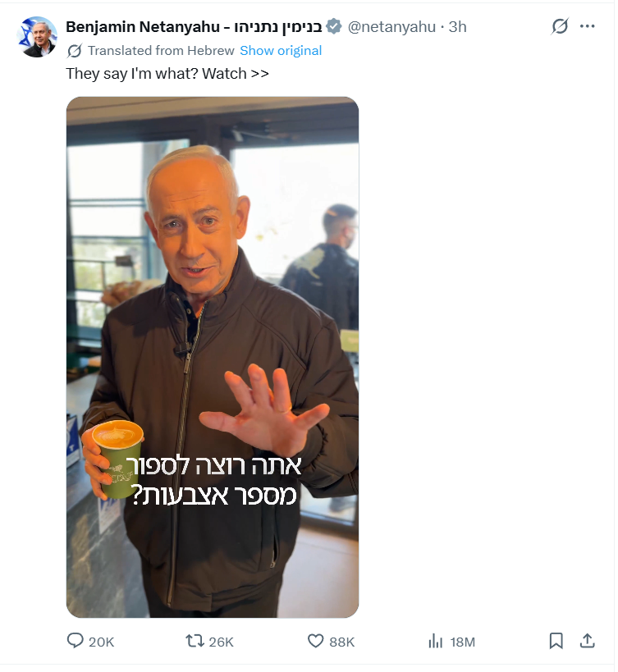
Task: Open the three-dot more options menu
Action: pyautogui.click(x=587, y=26)
